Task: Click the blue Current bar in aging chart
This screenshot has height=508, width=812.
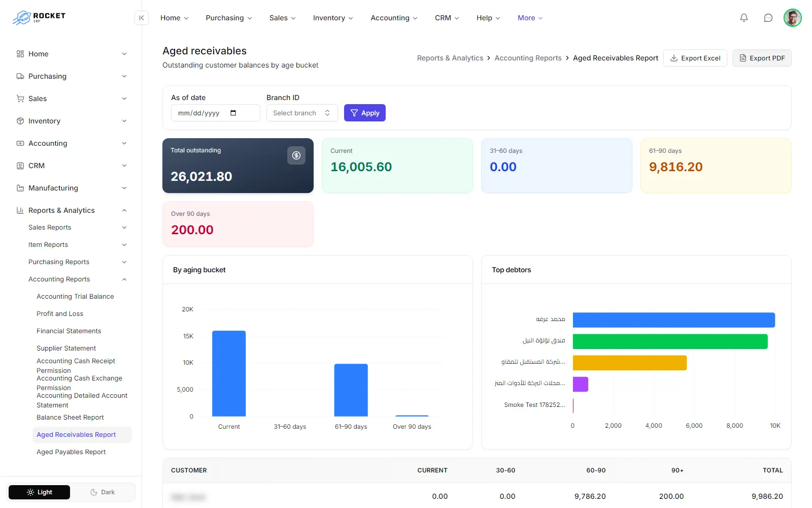Action: pyautogui.click(x=229, y=373)
